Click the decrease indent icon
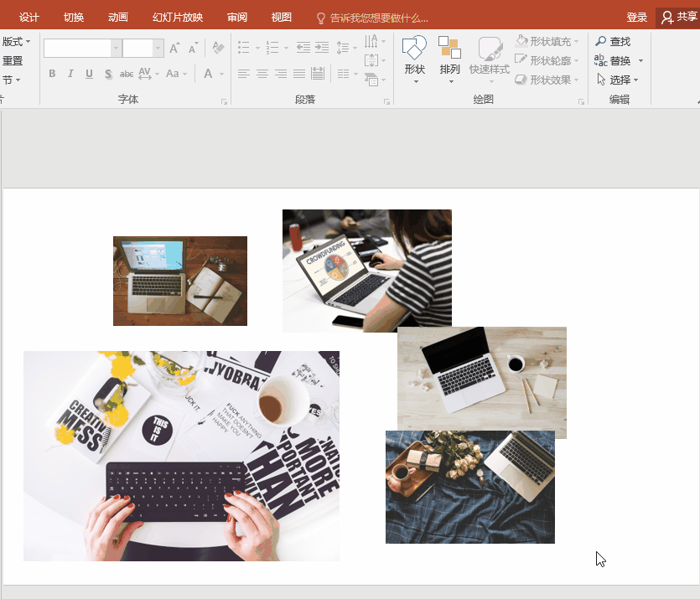 coord(303,49)
